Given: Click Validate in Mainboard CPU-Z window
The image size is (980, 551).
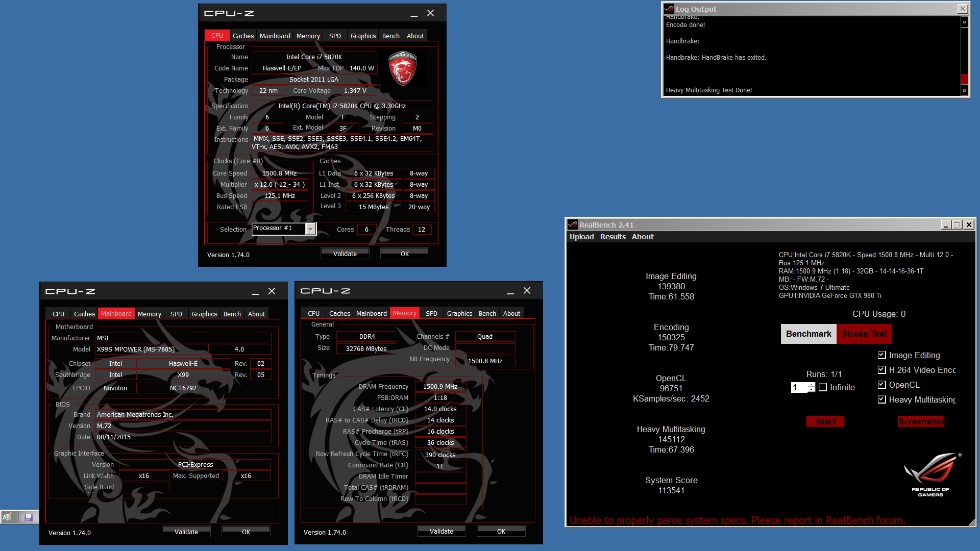Looking at the screenshot, I should click(186, 532).
